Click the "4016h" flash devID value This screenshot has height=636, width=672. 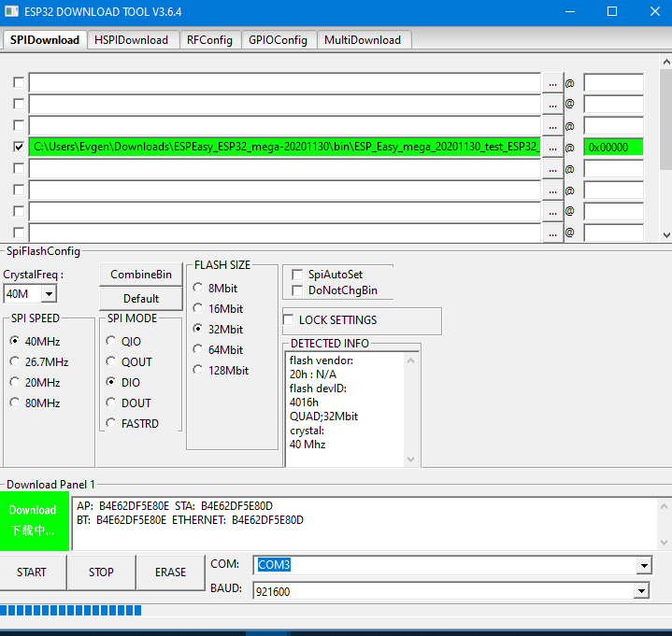[304, 403]
